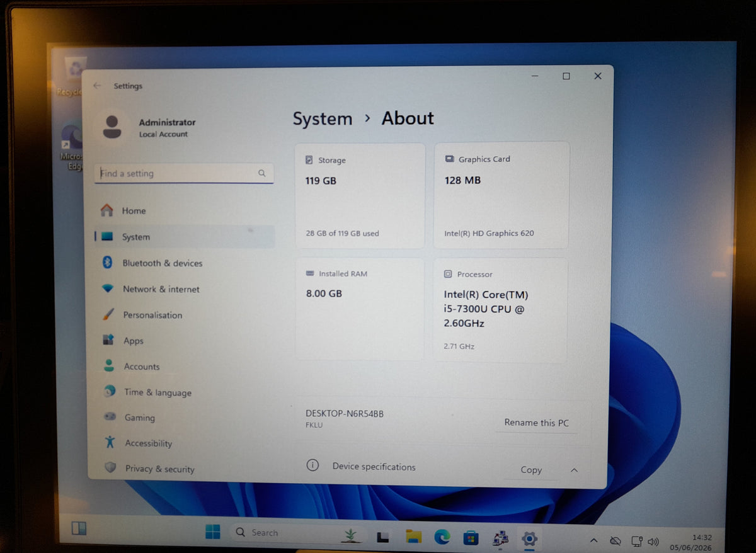Select the Microsoft Edge desktop shortcut
Screen dimensions: 756x553
click(72, 146)
